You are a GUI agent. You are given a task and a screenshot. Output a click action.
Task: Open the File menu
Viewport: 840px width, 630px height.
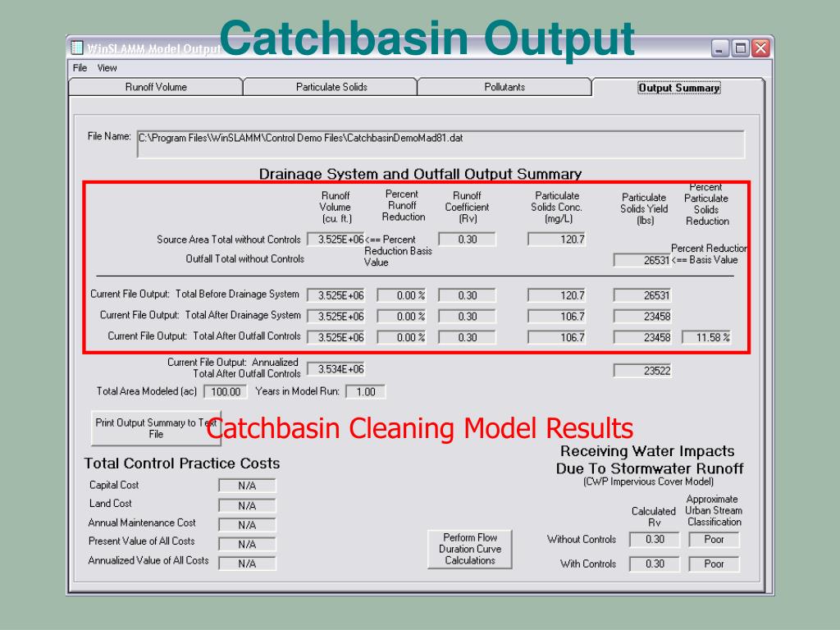[80, 68]
